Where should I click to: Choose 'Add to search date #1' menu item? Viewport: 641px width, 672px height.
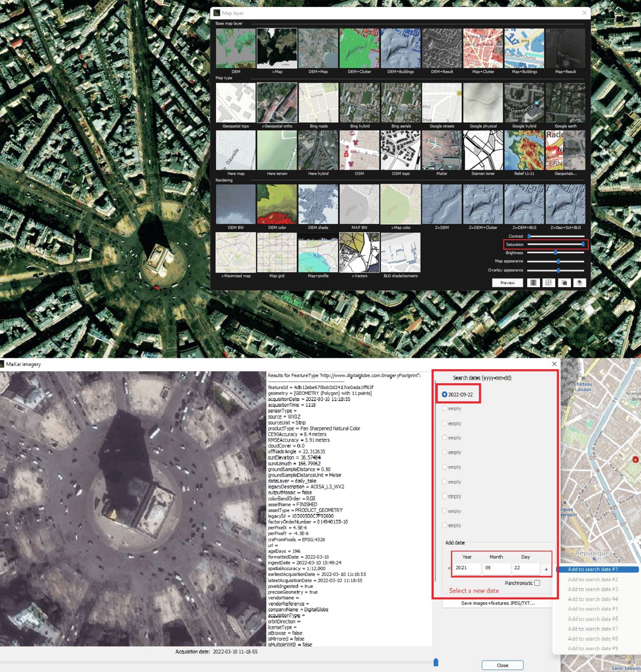[592, 569]
